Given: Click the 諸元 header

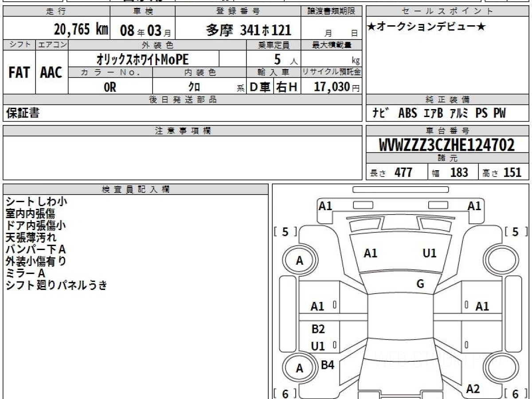Looking at the screenshot, I should coord(447,158).
